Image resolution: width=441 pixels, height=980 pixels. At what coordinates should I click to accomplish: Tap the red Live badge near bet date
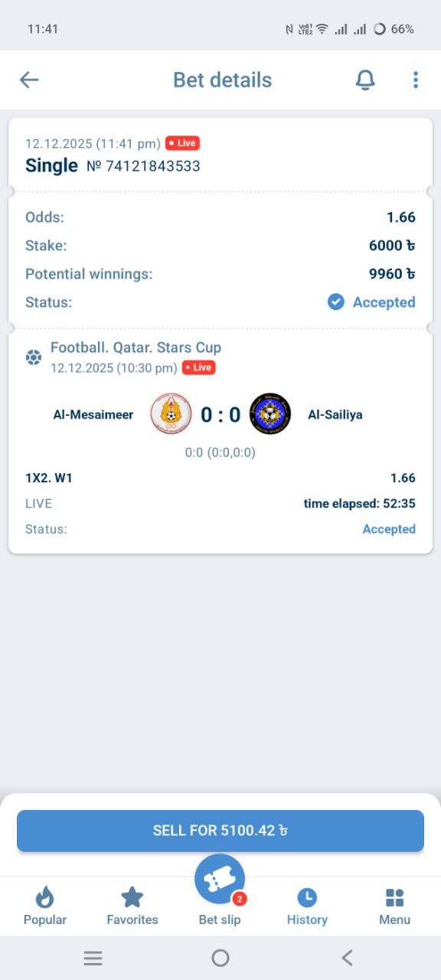[182, 143]
